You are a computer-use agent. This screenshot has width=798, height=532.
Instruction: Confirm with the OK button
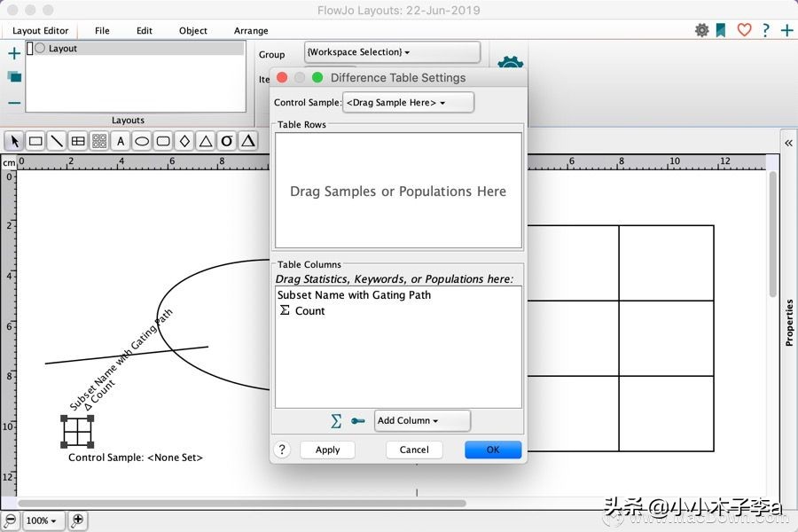[x=493, y=450]
